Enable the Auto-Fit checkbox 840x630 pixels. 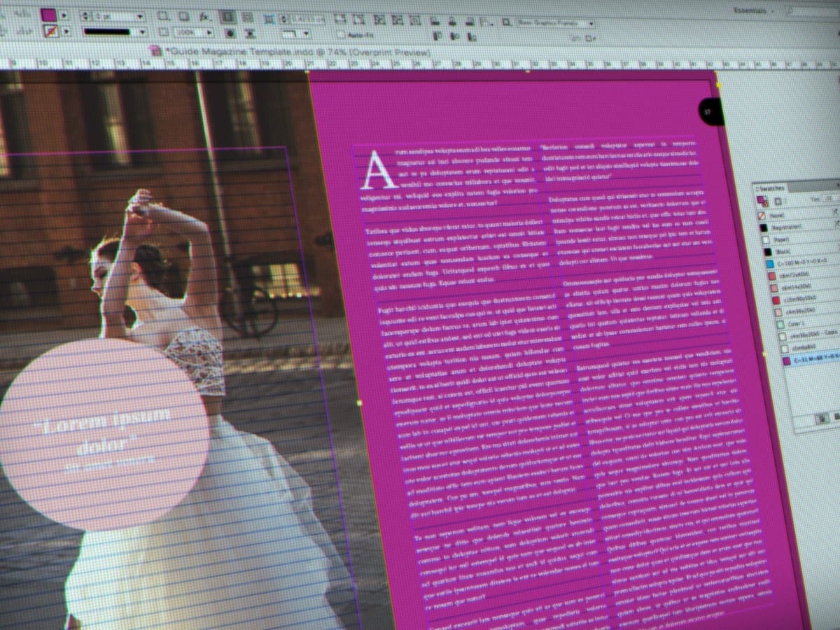[x=340, y=34]
